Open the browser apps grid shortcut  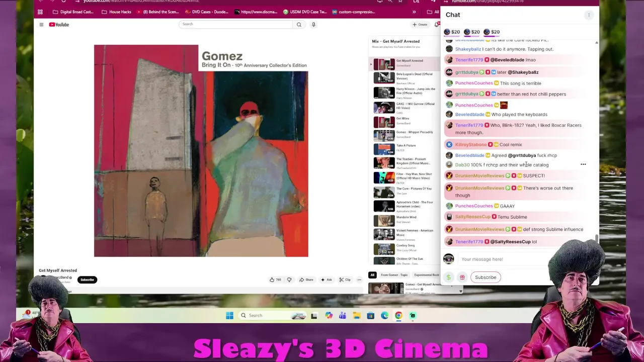click(40, 12)
